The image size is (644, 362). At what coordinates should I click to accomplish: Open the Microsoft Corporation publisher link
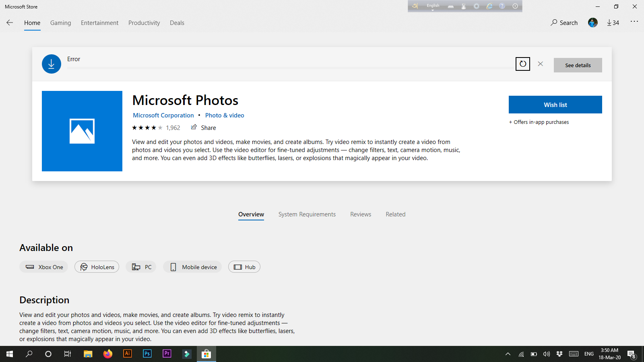(x=163, y=115)
